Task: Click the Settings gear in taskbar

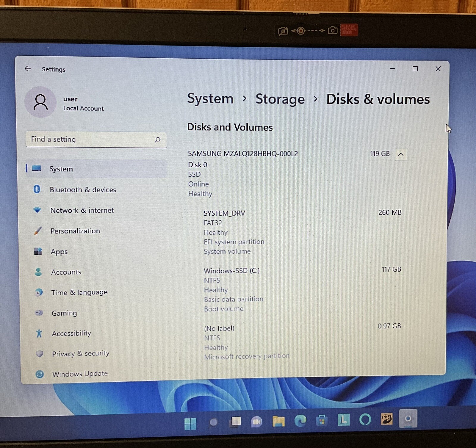Action: [408, 418]
